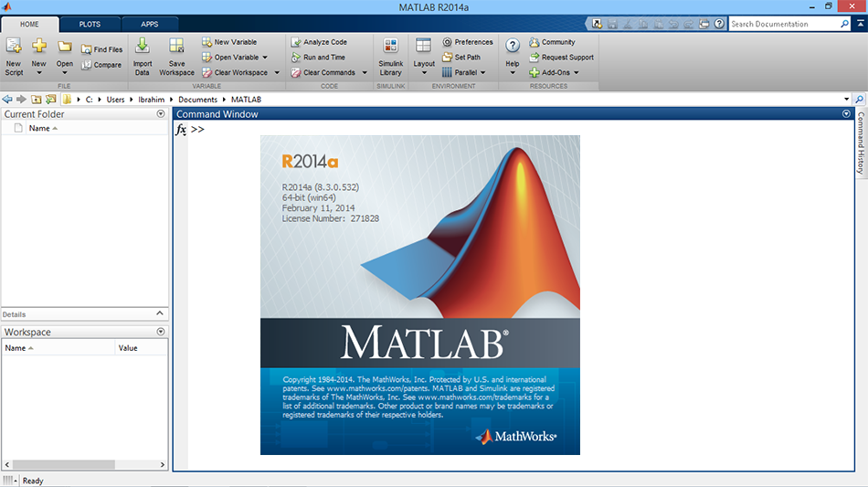Go back in folder history
The width and height of the screenshot is (868, 487).
tap(7, 99)
